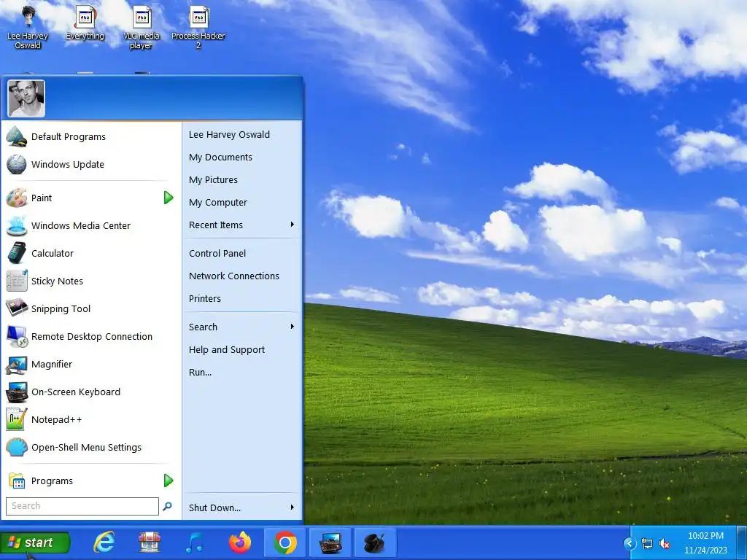Viewport: 747px width, 560px height.
Task: Expand the Paint jump list arrow
Action: click(169, 198)
